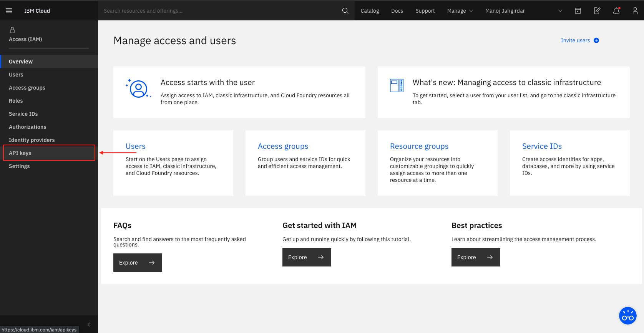Image resolution: width=644 pixels, height=333 pixels.
Task: Open the Resource groups card link
Action: tap(419, 147)
